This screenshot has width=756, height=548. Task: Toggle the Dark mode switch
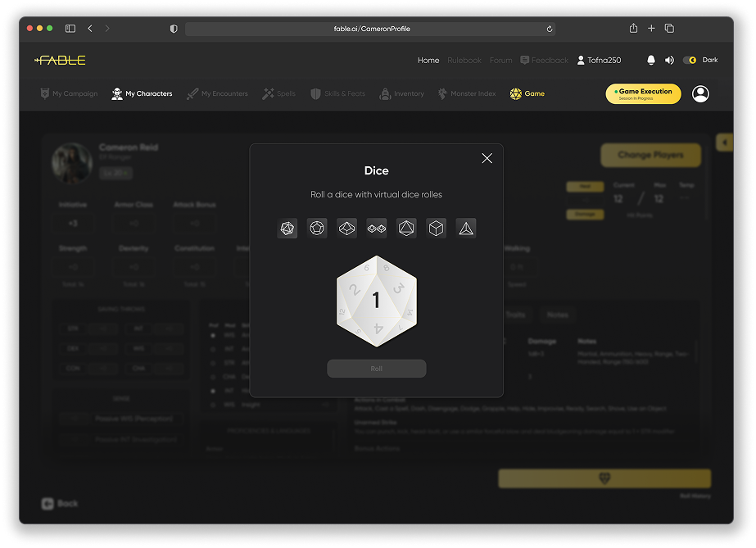click(690, 61)
